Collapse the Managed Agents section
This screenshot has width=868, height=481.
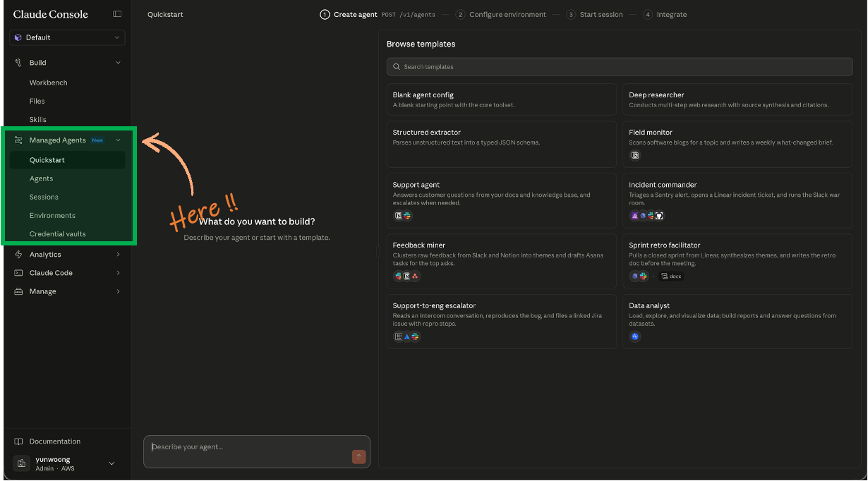tap(118, 140)
